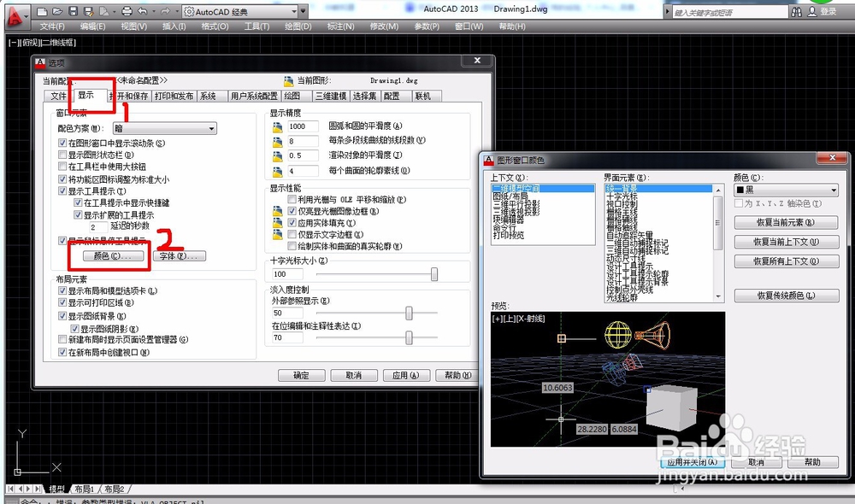Toggle 显示布局和模型选项卡 checkbox
Screen dimensions: 855x504
click(62, 291)
